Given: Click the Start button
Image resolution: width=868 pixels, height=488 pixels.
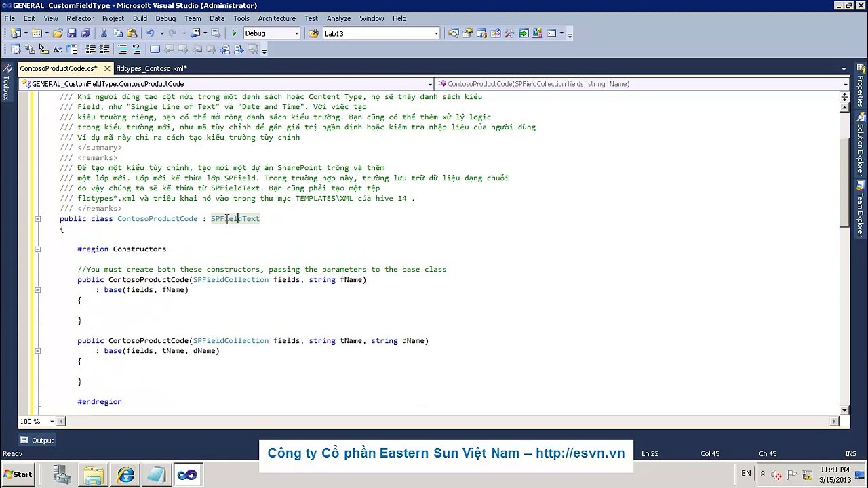Looking at the screenshot, I should 18,474.
